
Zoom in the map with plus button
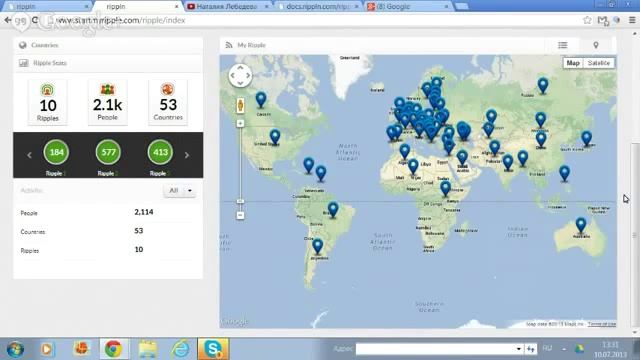(240, 123)
